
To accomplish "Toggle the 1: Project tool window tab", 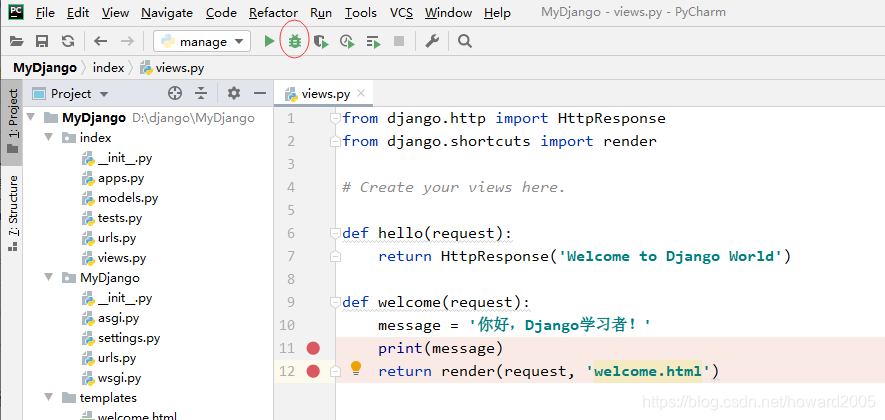I will 12,121.
